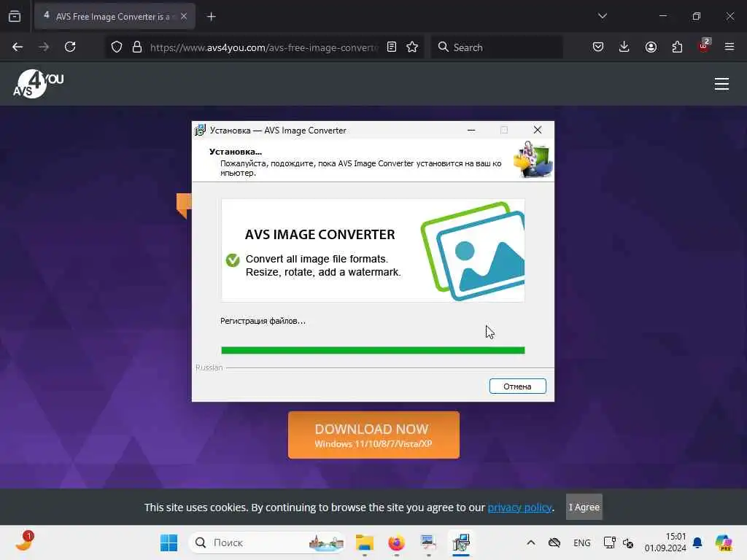Click the Регистрация файлов status text
Screen dimensions: 747x560
point(263,321)
